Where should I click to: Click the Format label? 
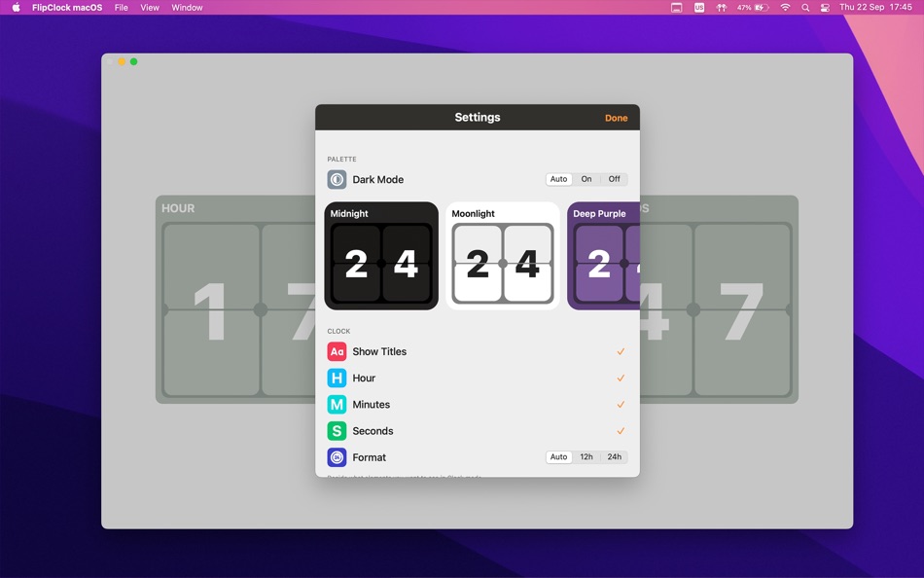click(x=369, y=457)
